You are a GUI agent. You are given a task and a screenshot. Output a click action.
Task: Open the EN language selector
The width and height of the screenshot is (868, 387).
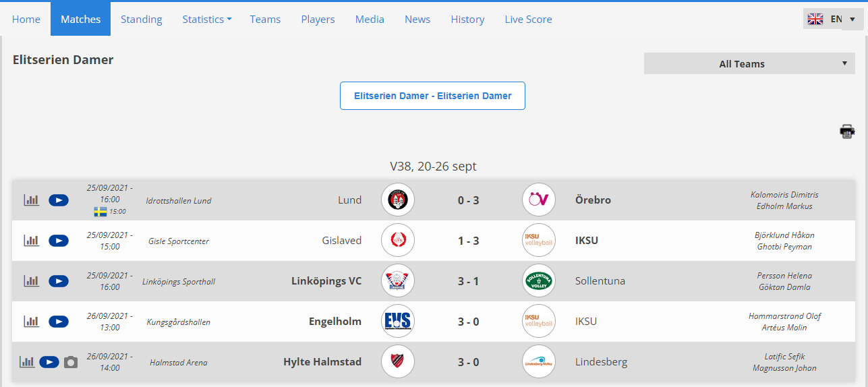pos(833,19)
